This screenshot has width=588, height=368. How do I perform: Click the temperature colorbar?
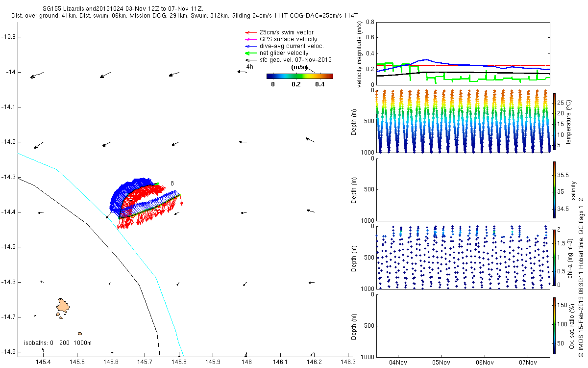pos(555,121)
